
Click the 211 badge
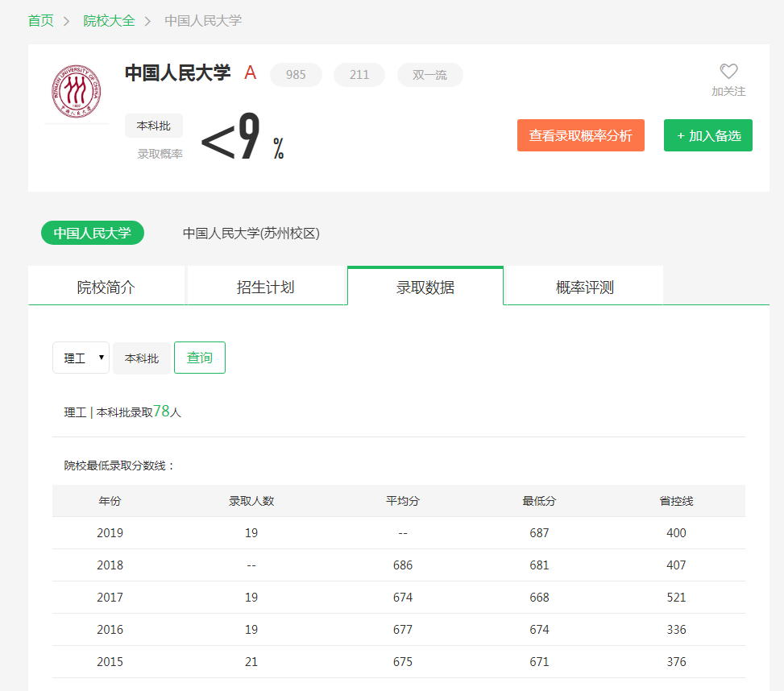(x=359, y=74)
